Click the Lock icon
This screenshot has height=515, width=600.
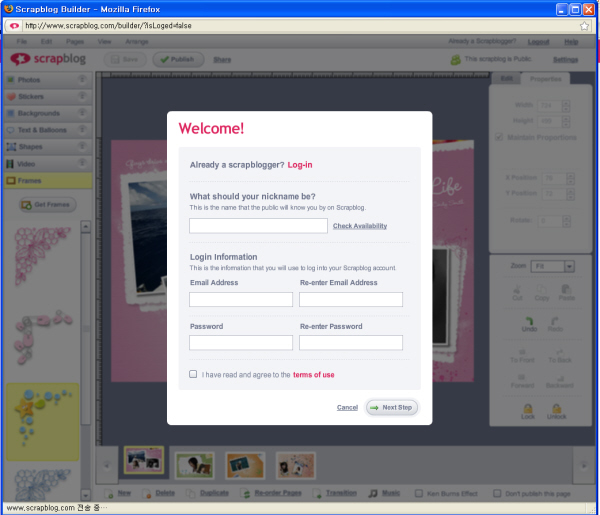coord(528,412)
